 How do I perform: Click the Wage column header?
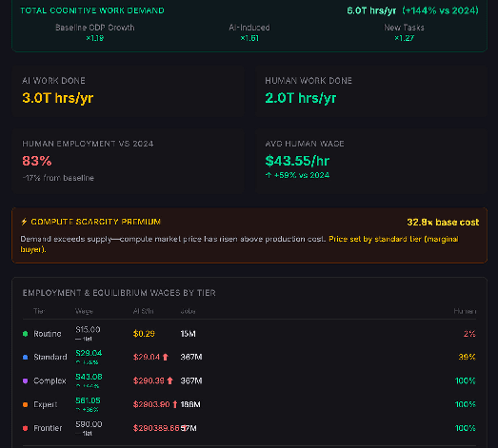84,311
